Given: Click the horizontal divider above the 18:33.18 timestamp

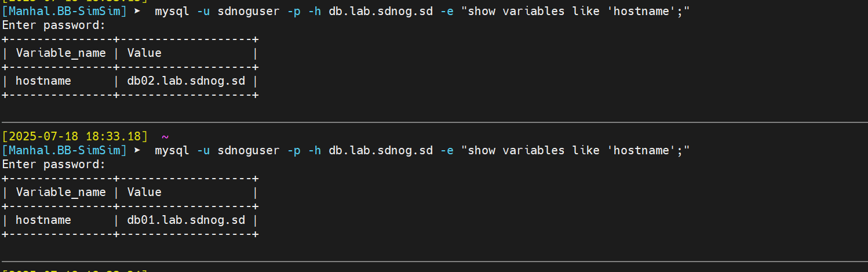Looking at the screenshot, I should (x=434, y=122).
